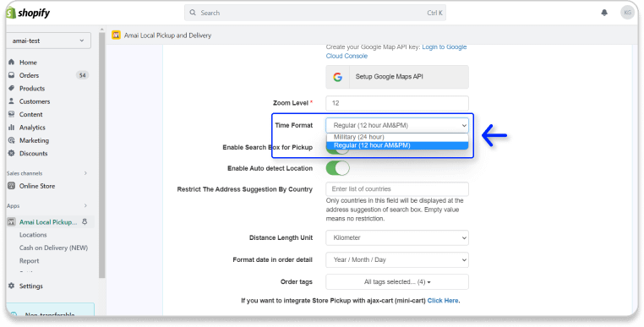Open Locations under Amai app
Screen dimensions: 644x327
click(x=33, y=235)
